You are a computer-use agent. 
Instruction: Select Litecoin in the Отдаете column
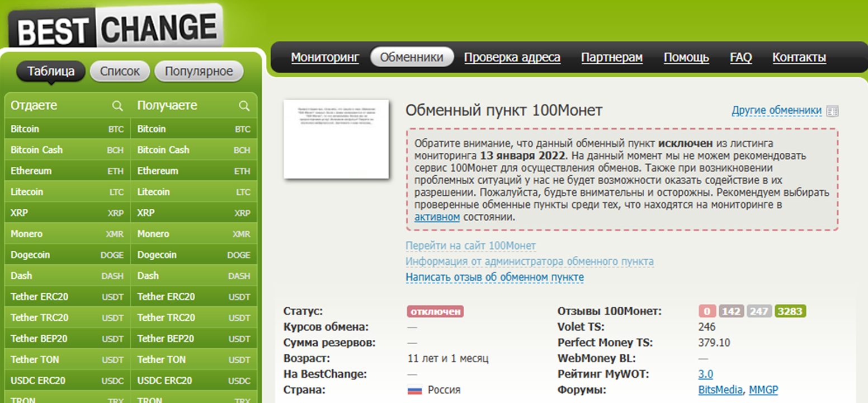pyautogui.click(x=67, y=192)
